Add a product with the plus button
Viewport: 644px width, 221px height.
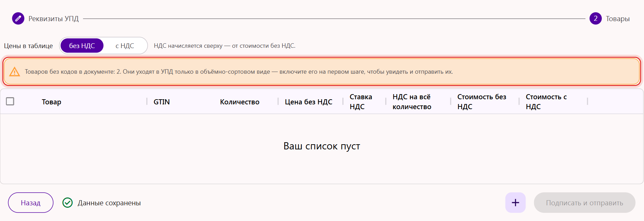click(x=515, y=203)
